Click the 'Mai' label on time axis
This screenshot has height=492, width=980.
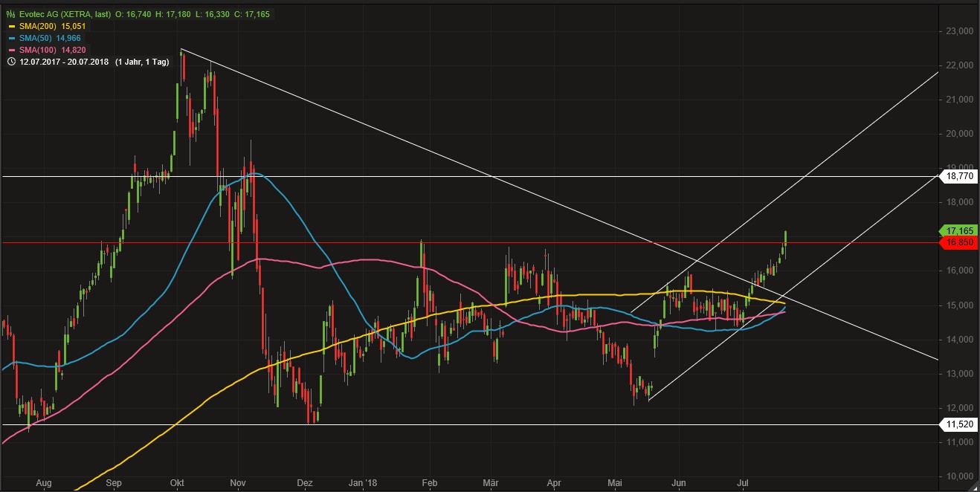(x=614, y=482)
